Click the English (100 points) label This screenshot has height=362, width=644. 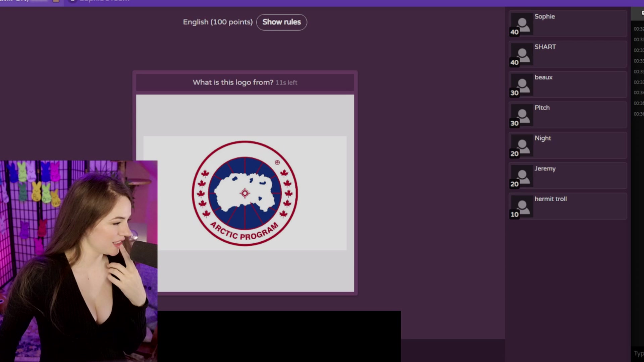pos(218,22)
